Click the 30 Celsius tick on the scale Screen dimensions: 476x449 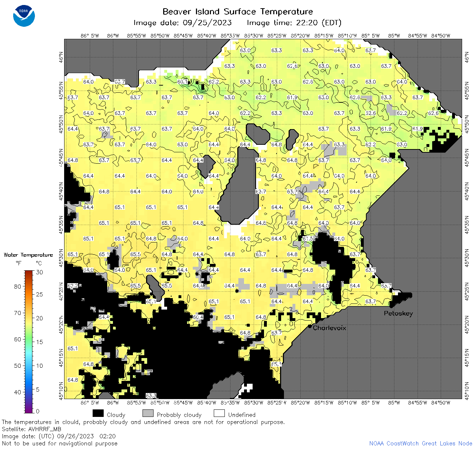(x=40, y=272)
